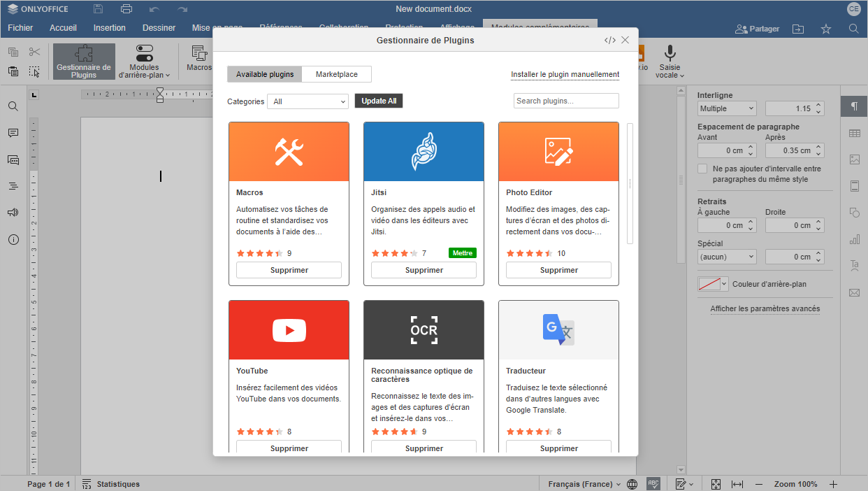Click the OCR plugin thumbnail
The height and width of the screenshot is (491, 868).
[x=424, y=330]
